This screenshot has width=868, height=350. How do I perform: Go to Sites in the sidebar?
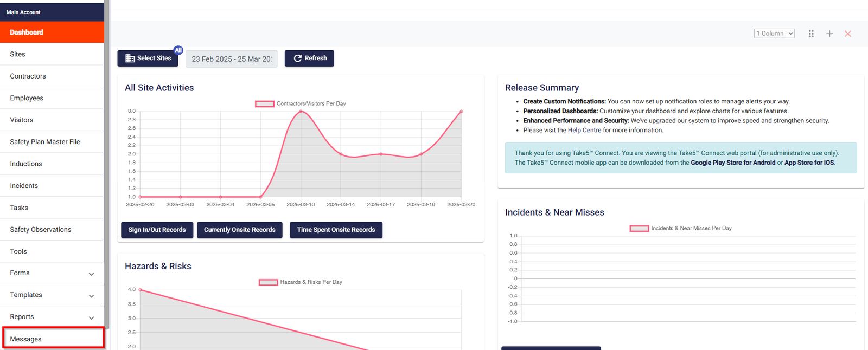point(52,54)
